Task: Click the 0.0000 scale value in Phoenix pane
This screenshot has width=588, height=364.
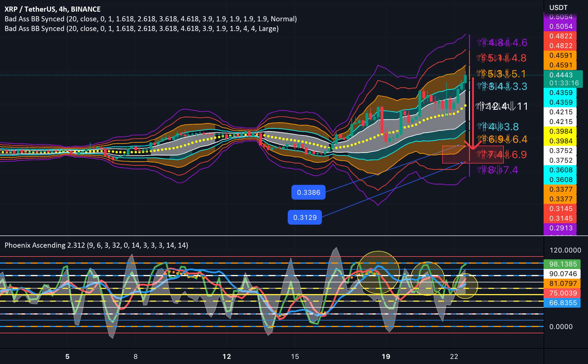Action: [x=561, y=327]
